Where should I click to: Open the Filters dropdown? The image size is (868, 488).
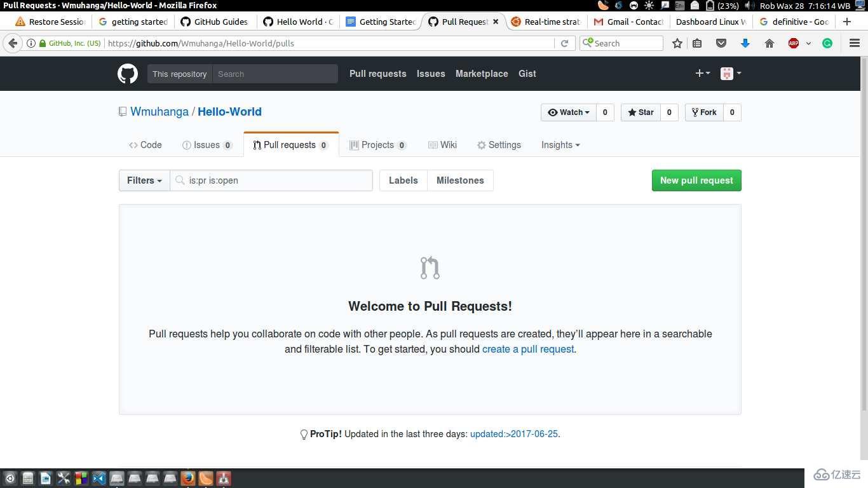[144, 180]
